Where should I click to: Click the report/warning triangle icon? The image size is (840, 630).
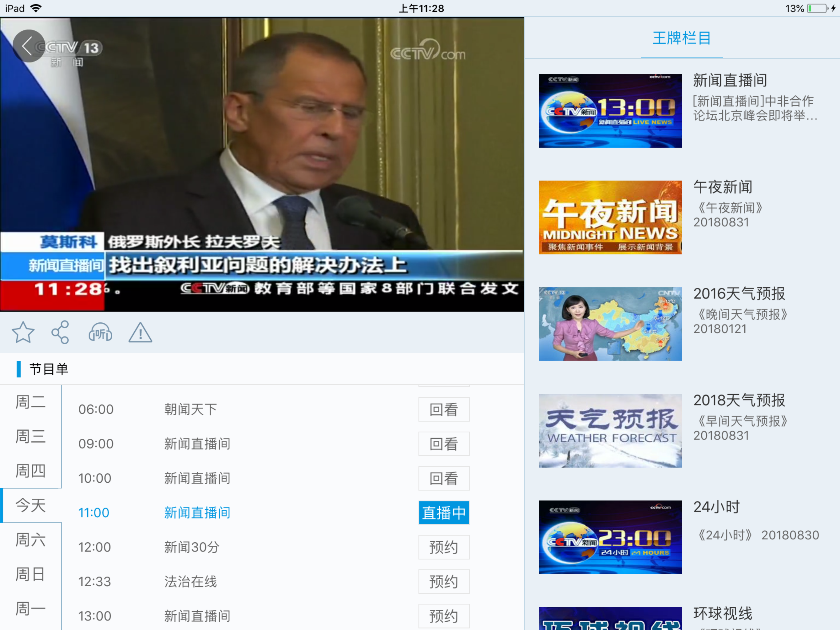click(140, 332)
